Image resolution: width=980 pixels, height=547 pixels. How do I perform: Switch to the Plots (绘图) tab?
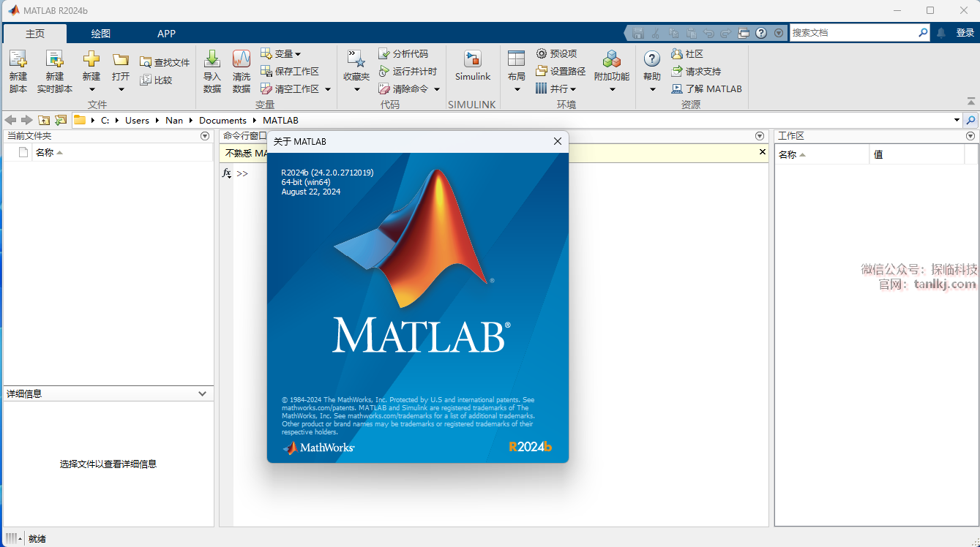click(100, 34)
